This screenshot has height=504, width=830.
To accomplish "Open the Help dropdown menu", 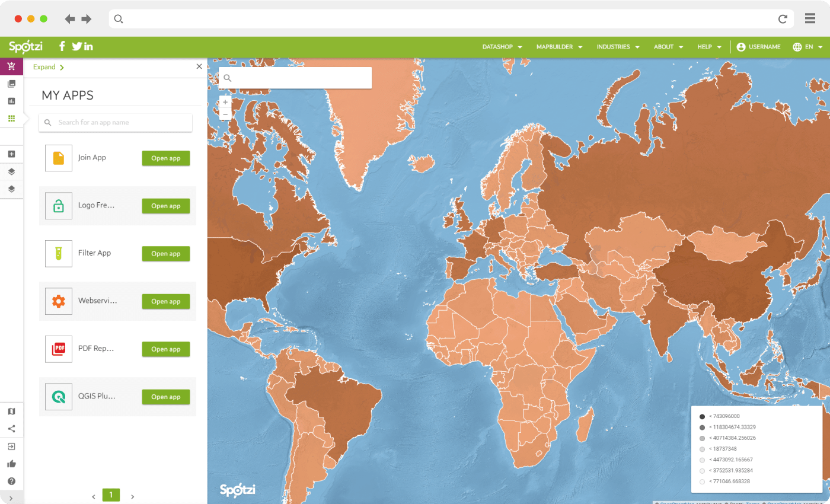I will click(710, 47).
